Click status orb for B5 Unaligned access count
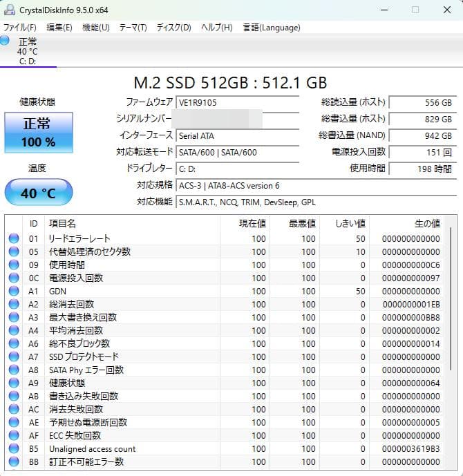The width and height of the screenshot is (463, 476). (x=14, y=448)
